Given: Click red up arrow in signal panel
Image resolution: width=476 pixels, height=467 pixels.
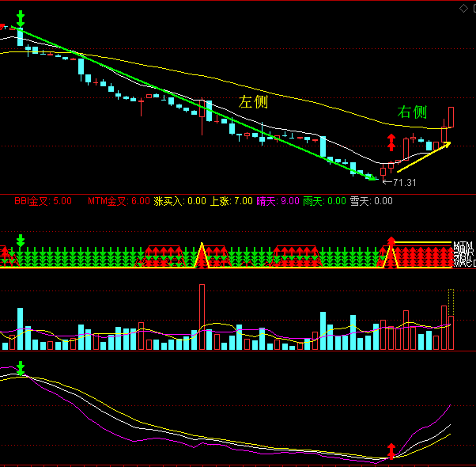Looking at the screenshot, I should [391, 241].
